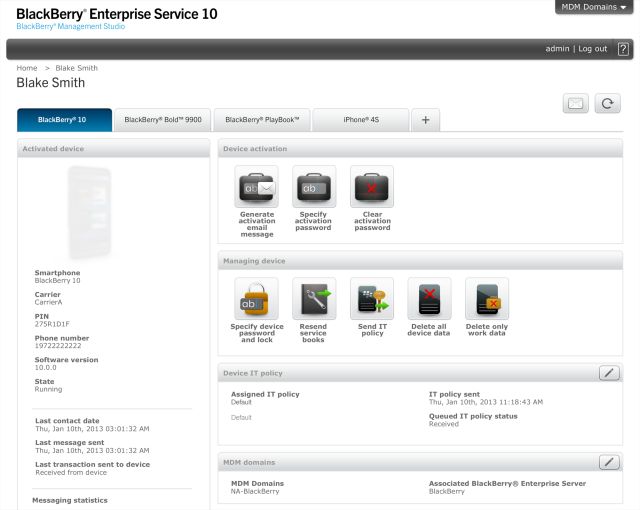Screen dimensions: 640x510
Task: Select Clear activation password icon
Action: (372, 187)
